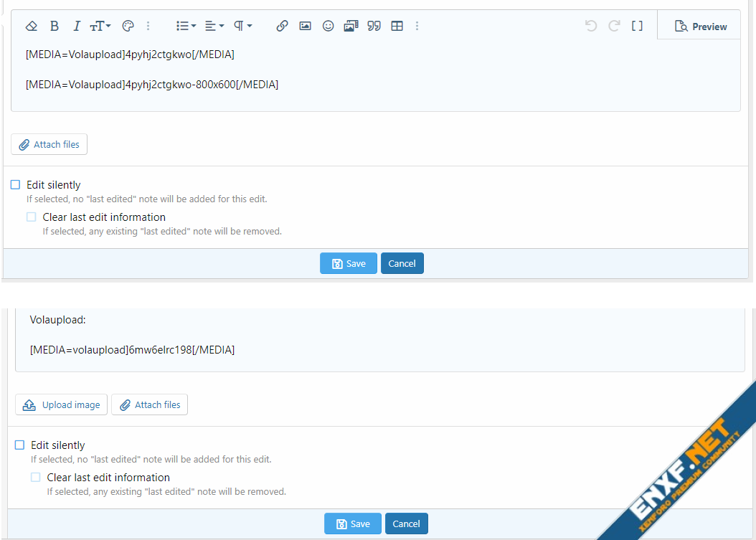The width and height of the screenshot is (756, 540).
Task: Toggle italic formatting
Action: 77,26
